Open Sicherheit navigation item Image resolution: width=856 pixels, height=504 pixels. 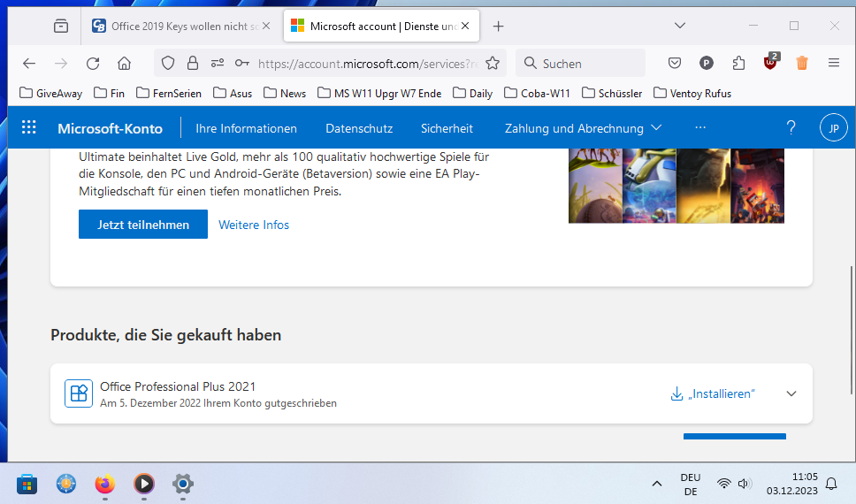click(x=447, y=128)
